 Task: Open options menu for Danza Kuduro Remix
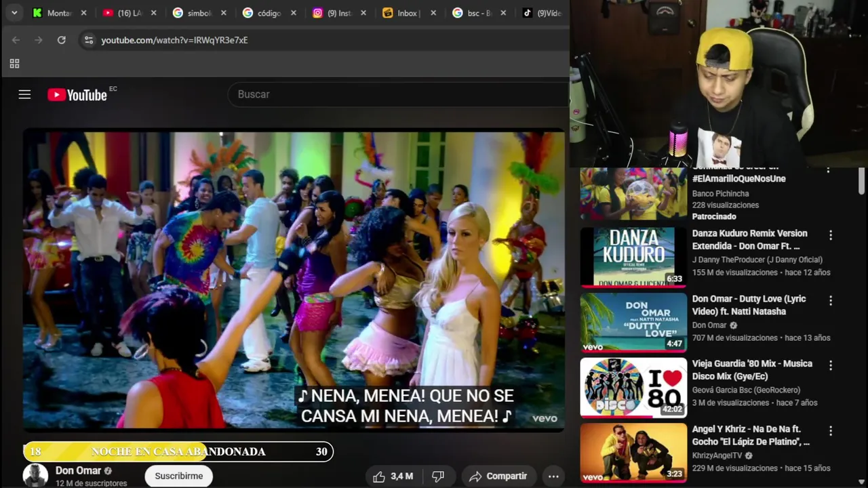point(830,235)
